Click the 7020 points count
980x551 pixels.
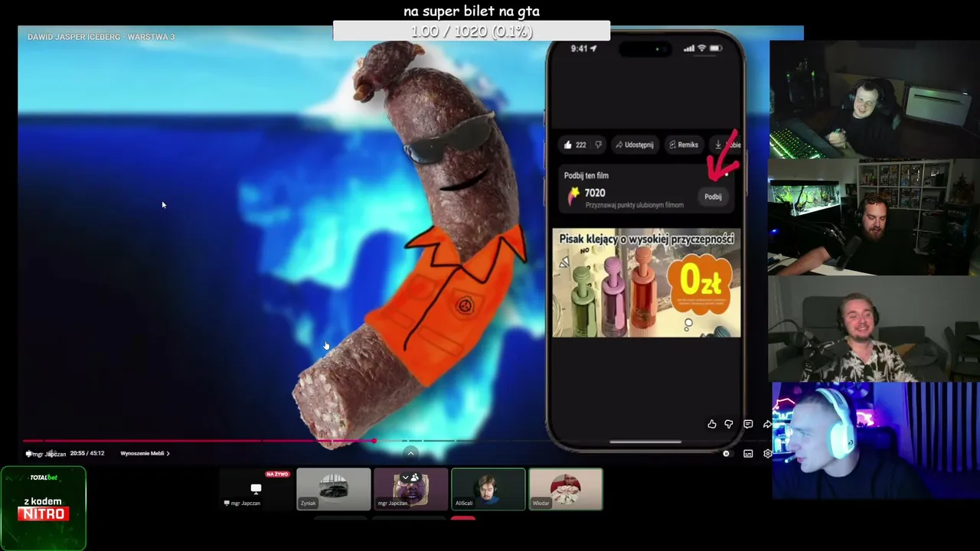coord(595,193)
